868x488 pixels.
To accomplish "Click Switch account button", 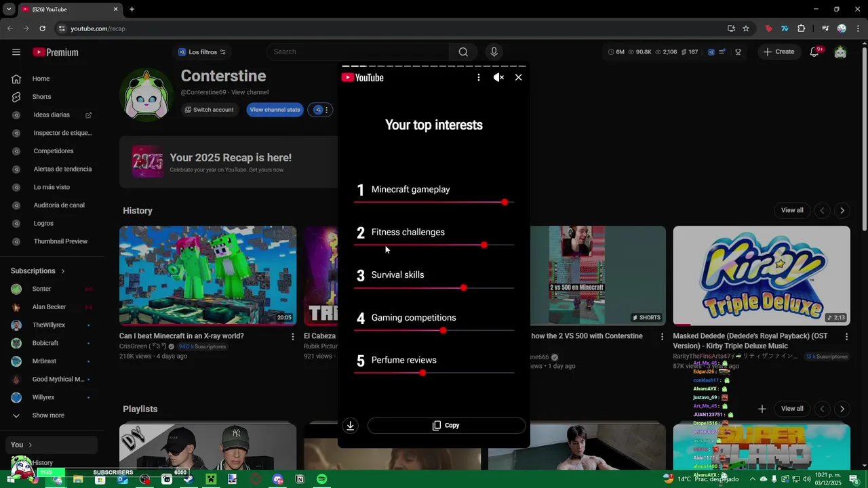I will point(210,110).
